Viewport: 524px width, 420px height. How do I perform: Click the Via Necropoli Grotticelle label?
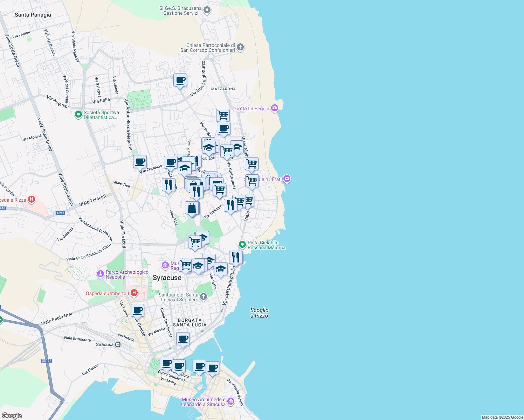pos(96,229)
